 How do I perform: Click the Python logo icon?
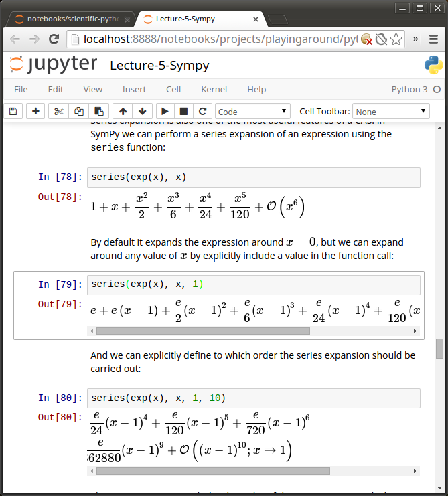pyautogui.click(x=433, y=65)
